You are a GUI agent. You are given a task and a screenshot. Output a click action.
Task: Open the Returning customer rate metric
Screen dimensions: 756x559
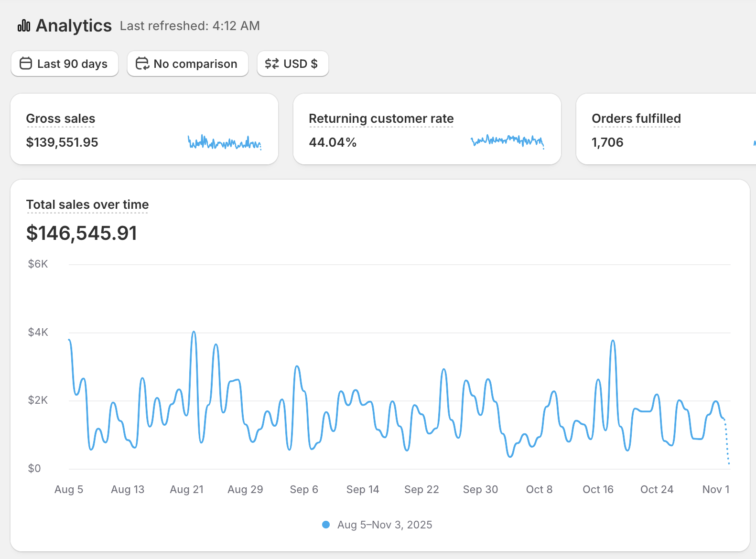pyautogui.click(x=381, y=118)
